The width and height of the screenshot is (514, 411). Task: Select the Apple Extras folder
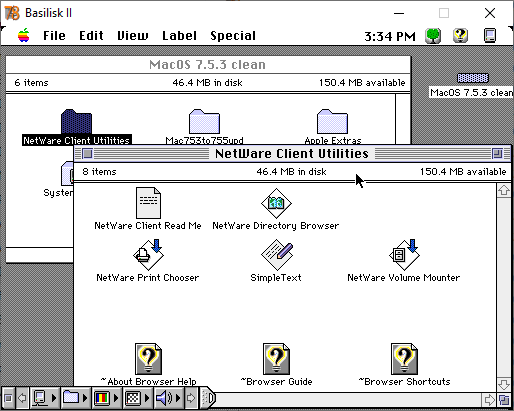click(x=332, y=122)
